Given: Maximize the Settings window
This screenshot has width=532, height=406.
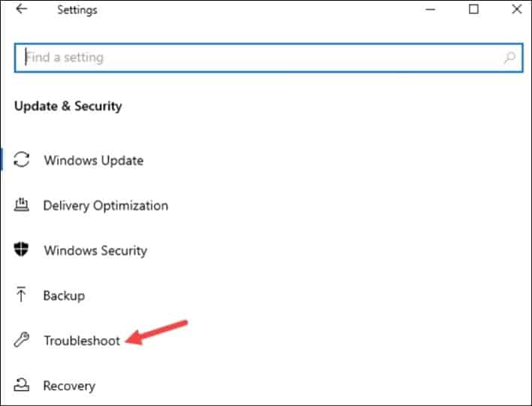Looking at the screenshot, I should [x=473, y=9].
